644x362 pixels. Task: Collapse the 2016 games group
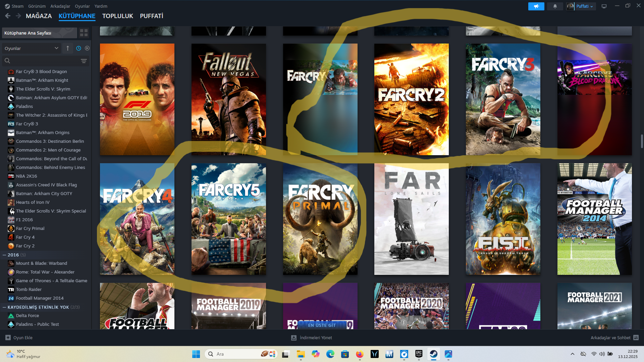pyautogui.click(x=4, y=255)
